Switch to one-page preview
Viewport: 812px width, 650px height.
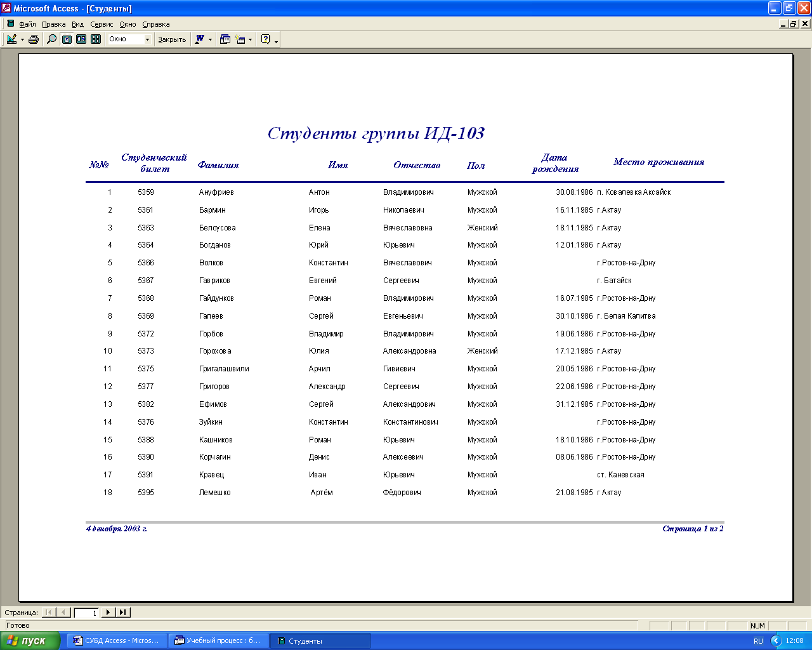67,39
